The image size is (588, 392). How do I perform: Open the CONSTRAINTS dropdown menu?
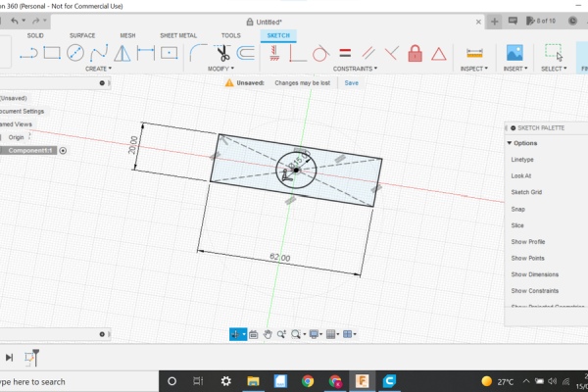coord(355,70)
